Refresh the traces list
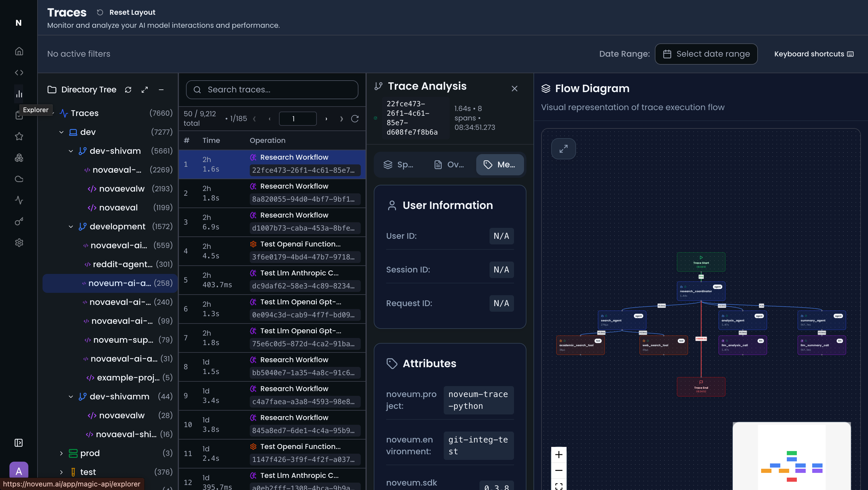This screenshot has width=868, height=490. (x=355, y=119)
